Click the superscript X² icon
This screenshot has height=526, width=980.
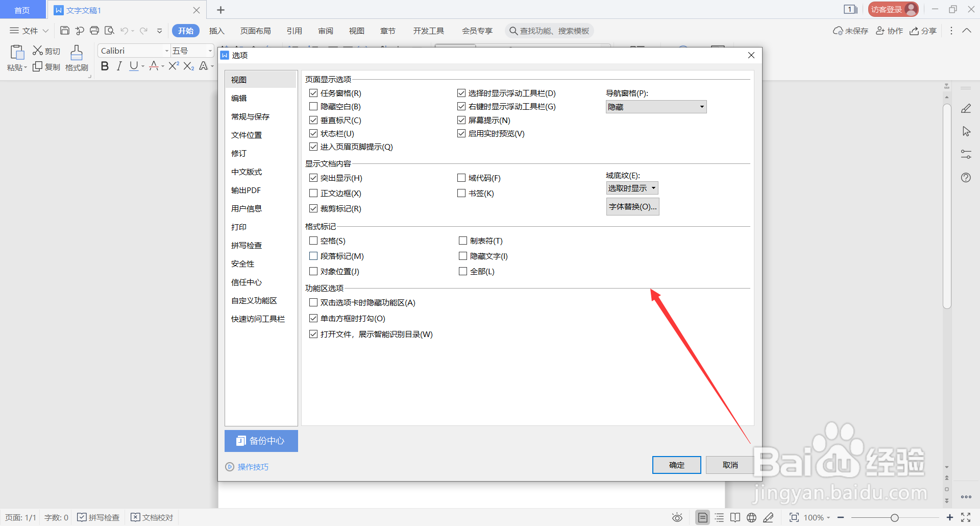coord(173,65)
